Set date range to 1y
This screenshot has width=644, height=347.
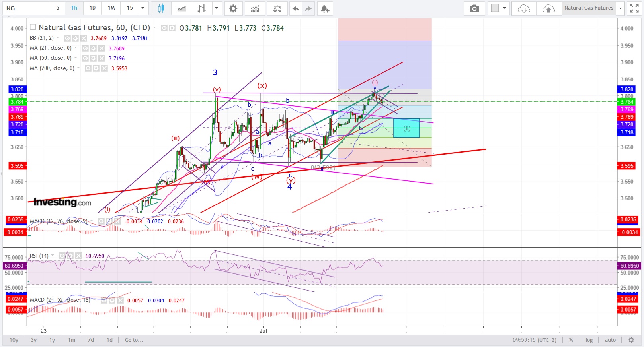(x=52, y=340)
